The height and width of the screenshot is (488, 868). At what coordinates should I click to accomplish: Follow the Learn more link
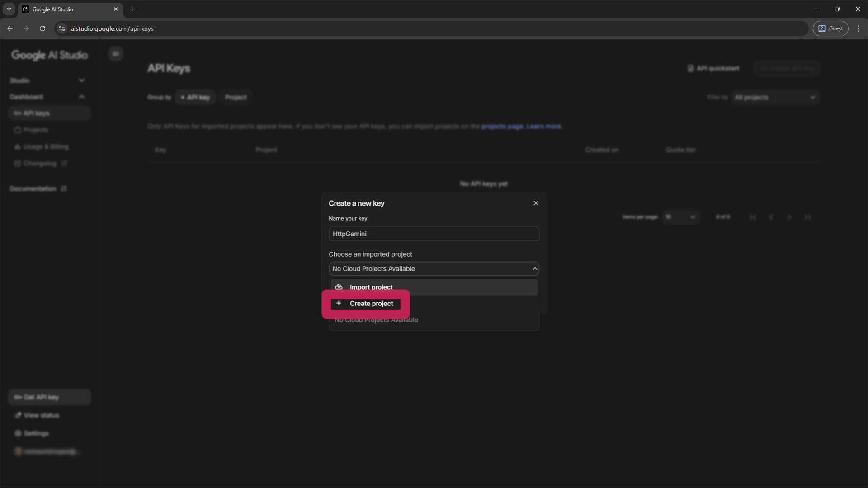(x=544, y=127)
